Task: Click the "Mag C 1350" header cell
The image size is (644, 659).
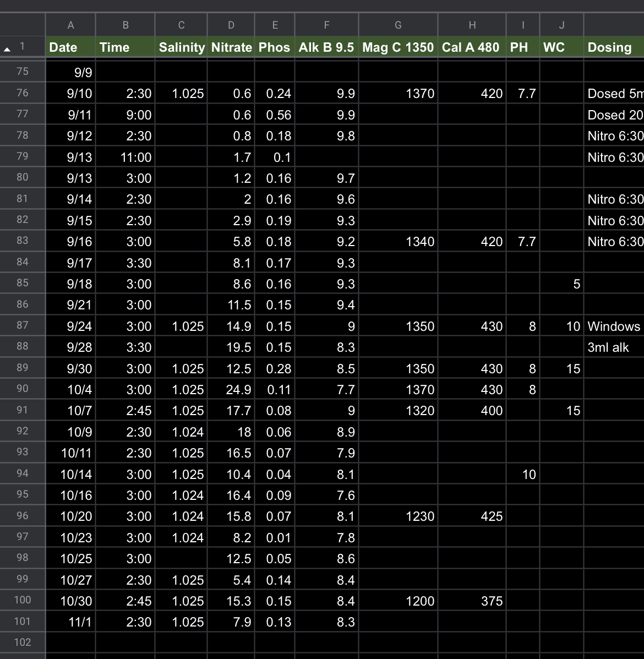Action: tap(399, 47)
